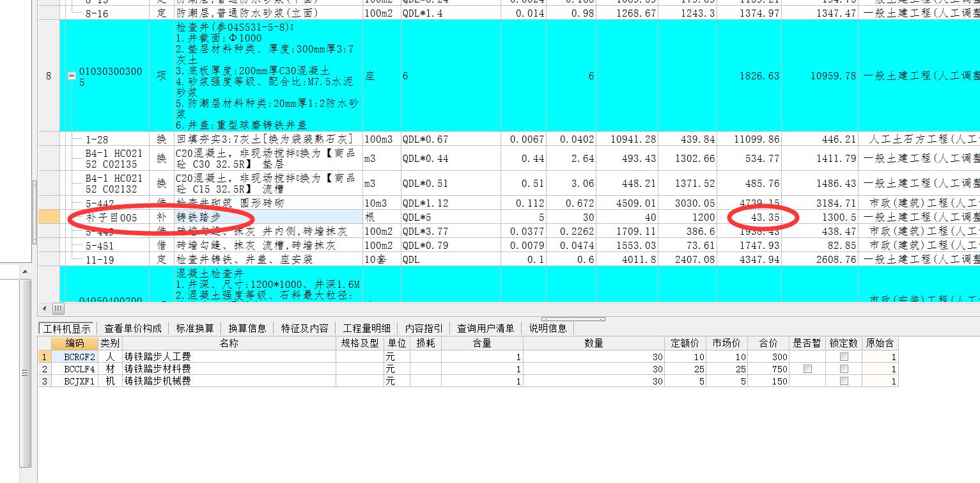Toggle 锁定数 checkbox for 铸铁踏步人工费 row
The height and width of the screenshot is (483, 980).
tap(844, 357)
